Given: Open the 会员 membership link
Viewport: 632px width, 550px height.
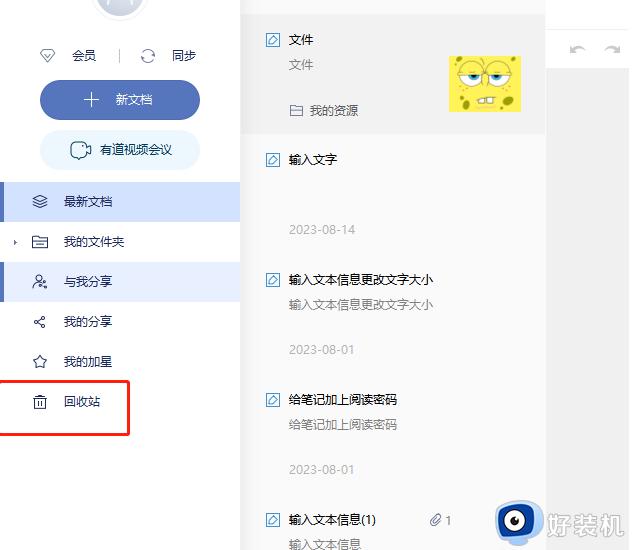Looking at the screenshot, I should pyautogui.click(x=84, y=56).
